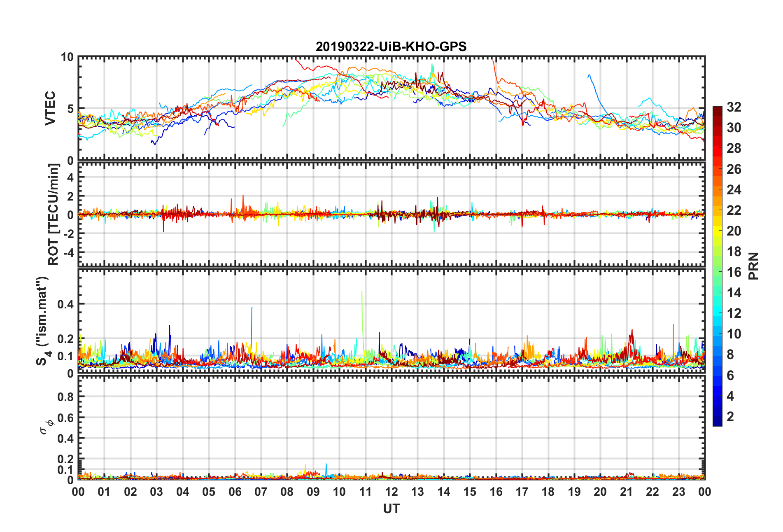This screenshot has height=532, width=783.
Task: Click sigma-phi panel y-tick 0.8
Action: [66, 397]
